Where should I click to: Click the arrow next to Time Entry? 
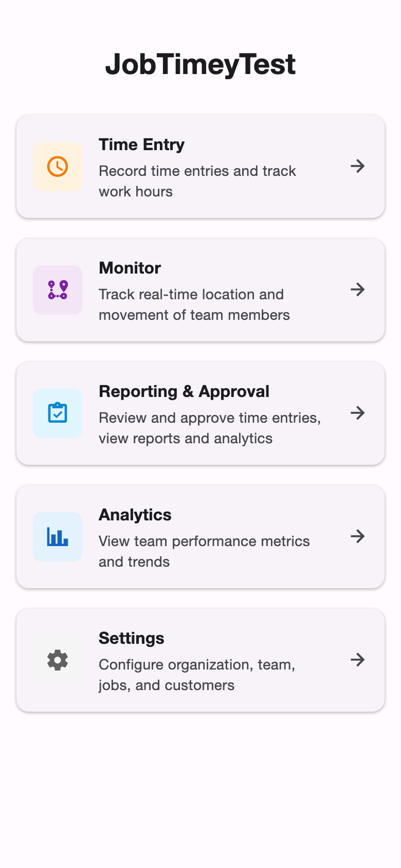(358, 166)
